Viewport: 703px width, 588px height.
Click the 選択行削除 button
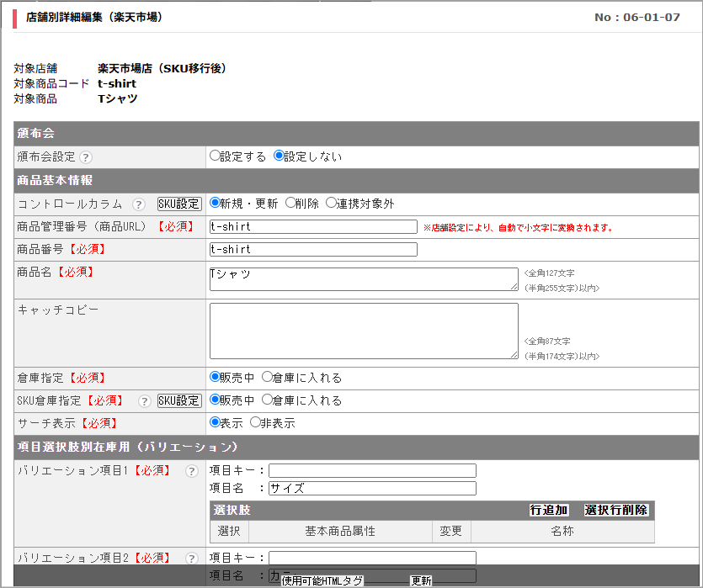click(x=616, y=510)
